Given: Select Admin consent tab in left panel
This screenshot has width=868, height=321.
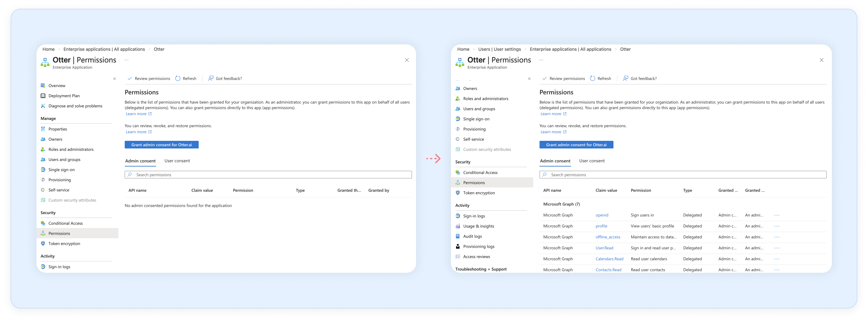Looking at the screenshot, I should 140,161.
